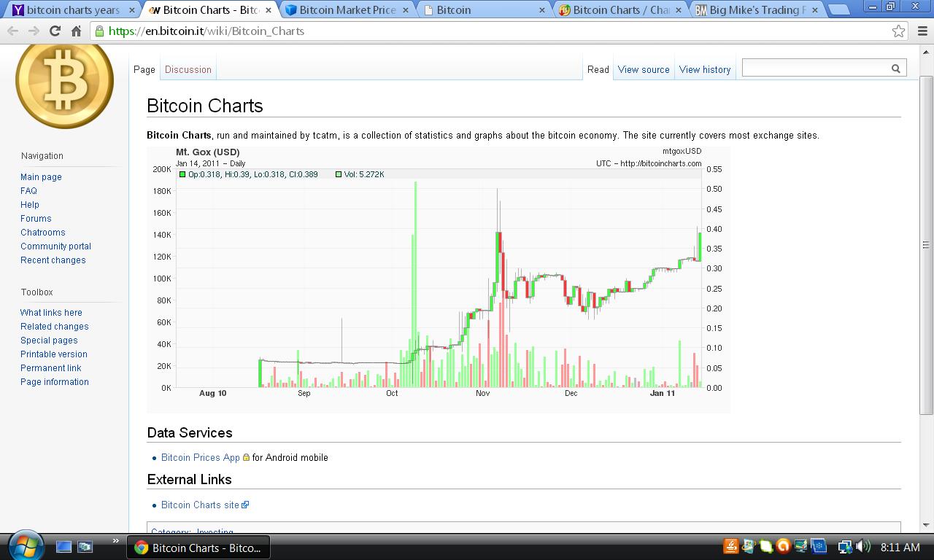Expand the quick launch overflow chevron

point(115,541)
